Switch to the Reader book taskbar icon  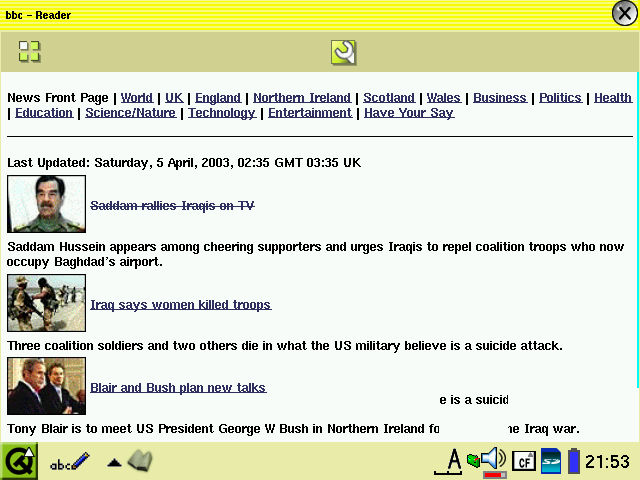(x=140, y=461)
